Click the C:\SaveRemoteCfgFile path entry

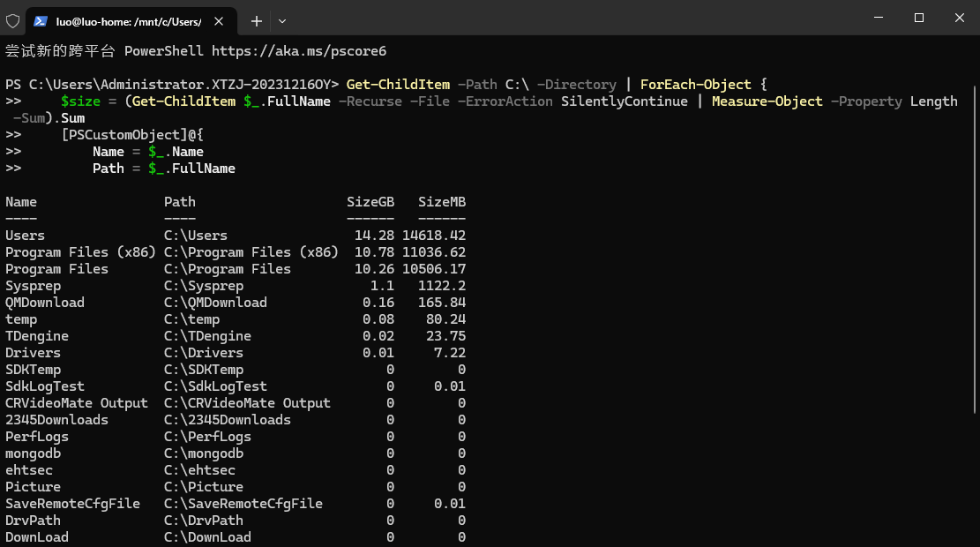(x=243, y=504)
